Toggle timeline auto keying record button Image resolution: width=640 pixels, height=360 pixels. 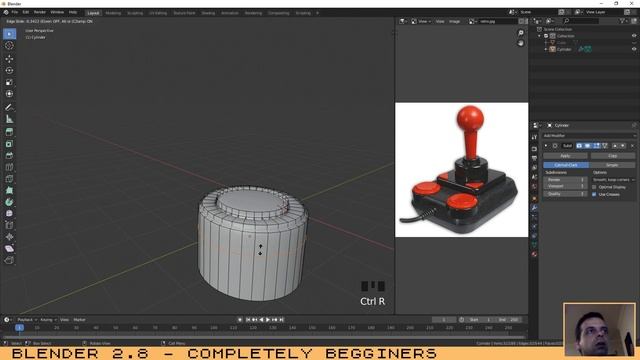pos(240,320)
